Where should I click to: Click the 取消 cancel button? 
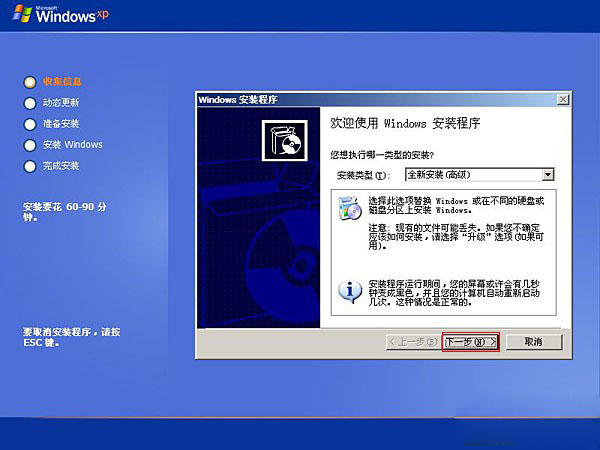point(534,342)
